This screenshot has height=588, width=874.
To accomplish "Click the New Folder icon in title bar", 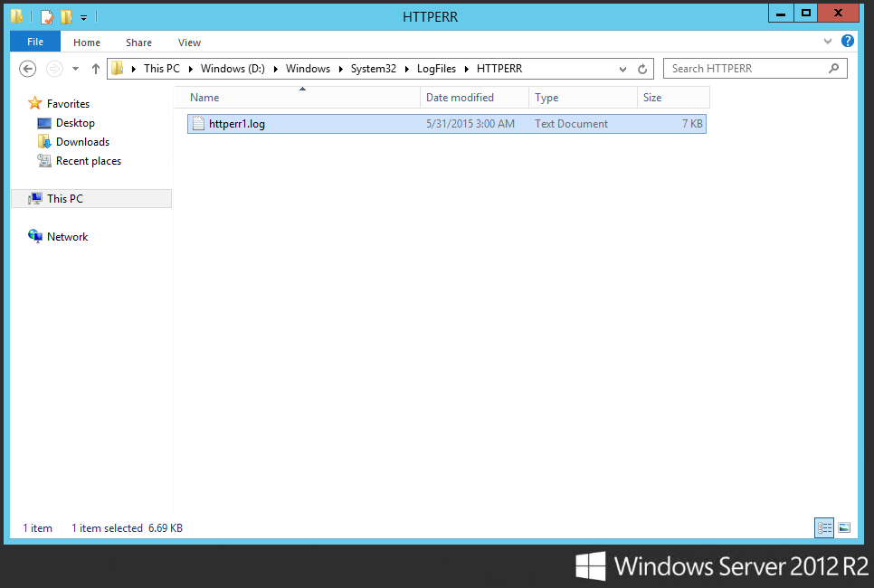I will (x=66, y=16).
